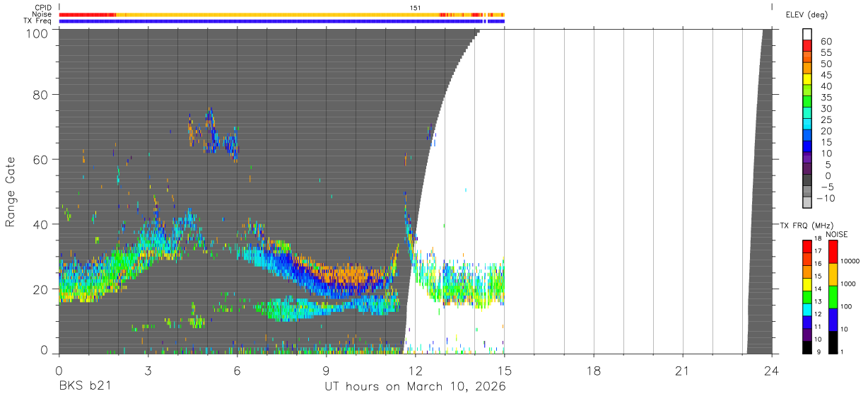Click the yellow swatch in ELEV colorbar

click(808, 81)
